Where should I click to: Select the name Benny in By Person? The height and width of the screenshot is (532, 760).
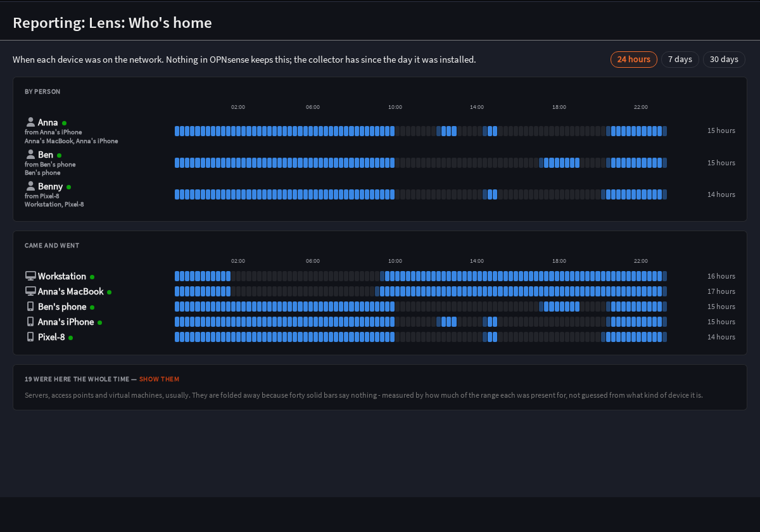tap(51, 186)
